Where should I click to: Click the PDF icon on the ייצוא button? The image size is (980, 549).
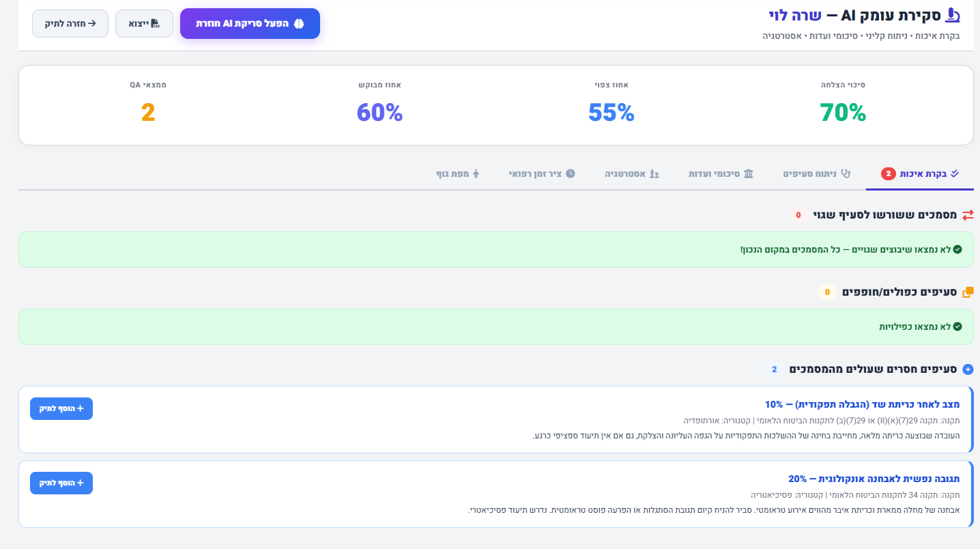point(155,24)
